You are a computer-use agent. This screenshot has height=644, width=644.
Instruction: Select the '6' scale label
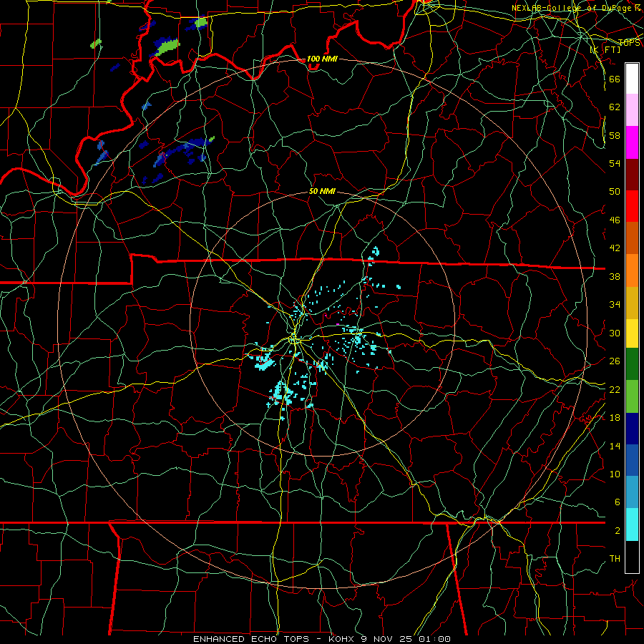(x=617, y=502)
